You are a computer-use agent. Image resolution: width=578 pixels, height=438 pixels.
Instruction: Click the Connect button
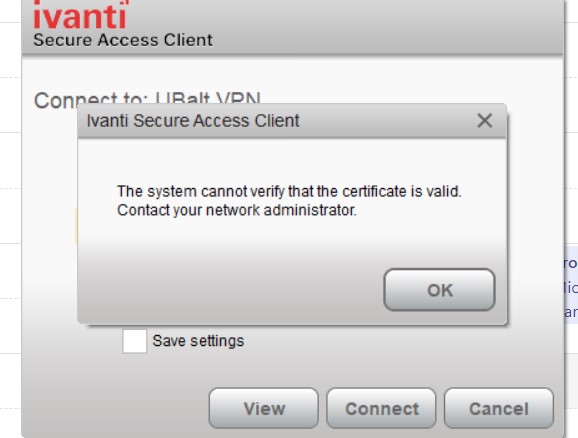tap(381, 409)
